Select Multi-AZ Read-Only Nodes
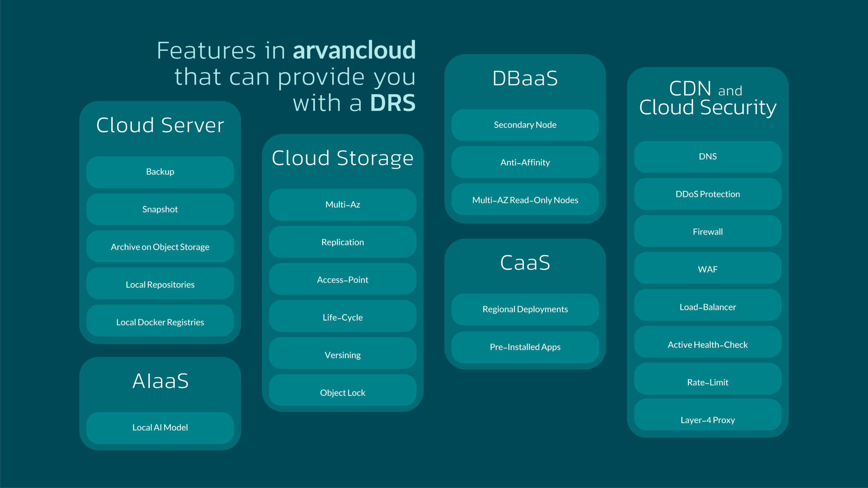The width and height of the screenshot is (868, 488). coord(525,200)
